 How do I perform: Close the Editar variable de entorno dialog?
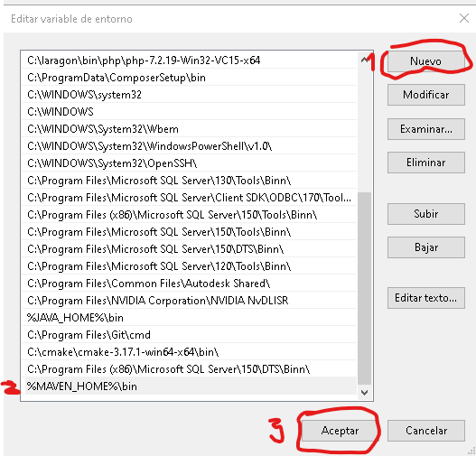[x=464, y=18]
